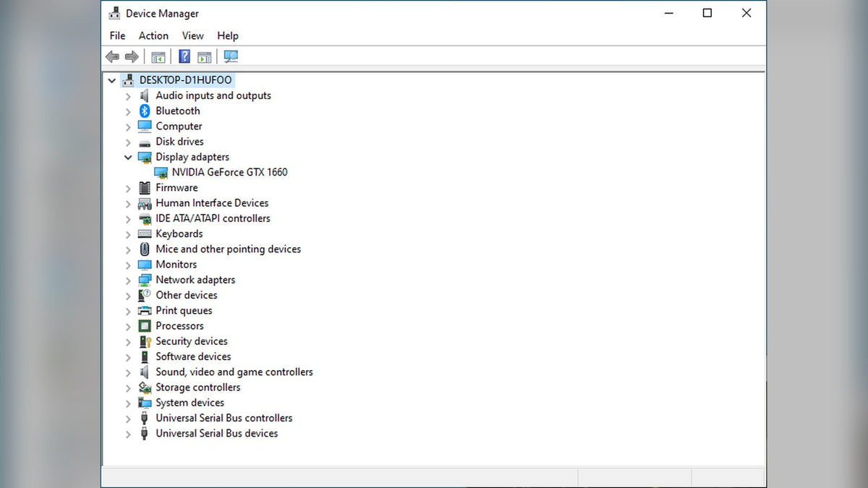The image size is (868, 488).
Task: Open the View menu
Action: point(192,35)
